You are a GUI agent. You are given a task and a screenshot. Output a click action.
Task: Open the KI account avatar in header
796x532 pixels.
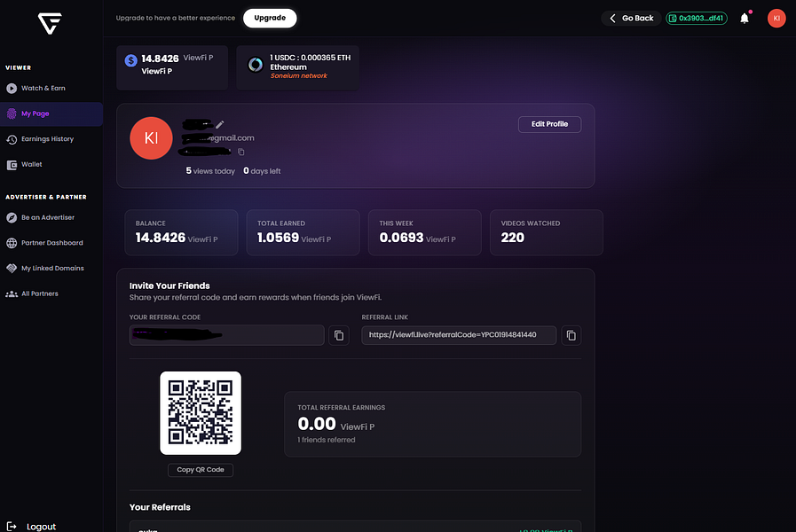[776, 19]
